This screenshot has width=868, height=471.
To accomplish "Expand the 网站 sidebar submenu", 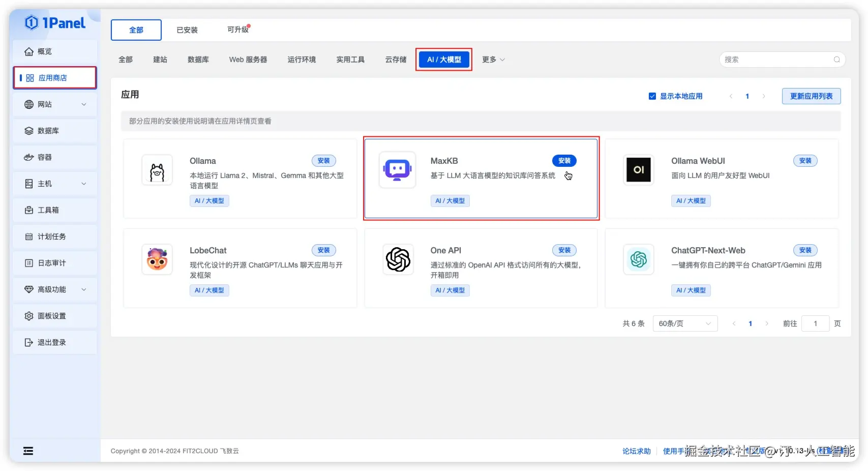I will 84,104.
